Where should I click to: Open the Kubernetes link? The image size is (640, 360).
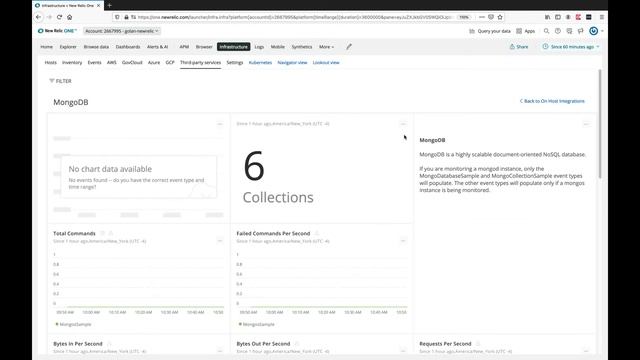click(x=260, y=62)
